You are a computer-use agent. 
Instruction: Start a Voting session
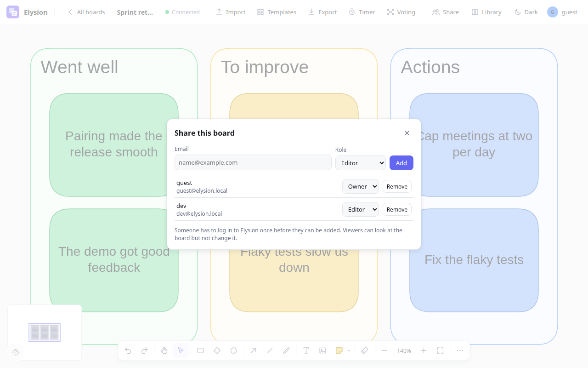click(401, 12)
